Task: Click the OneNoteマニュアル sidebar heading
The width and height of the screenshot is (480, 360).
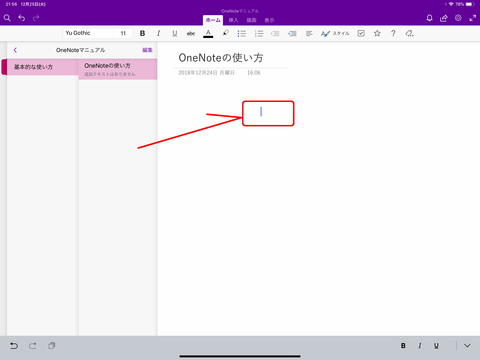Action: 80,50
